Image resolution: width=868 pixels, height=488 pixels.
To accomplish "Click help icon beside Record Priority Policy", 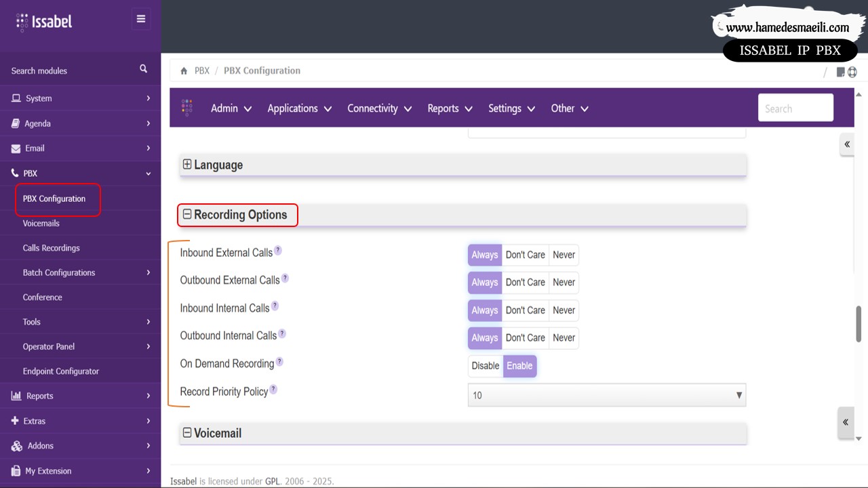I will tap(273, 389).
